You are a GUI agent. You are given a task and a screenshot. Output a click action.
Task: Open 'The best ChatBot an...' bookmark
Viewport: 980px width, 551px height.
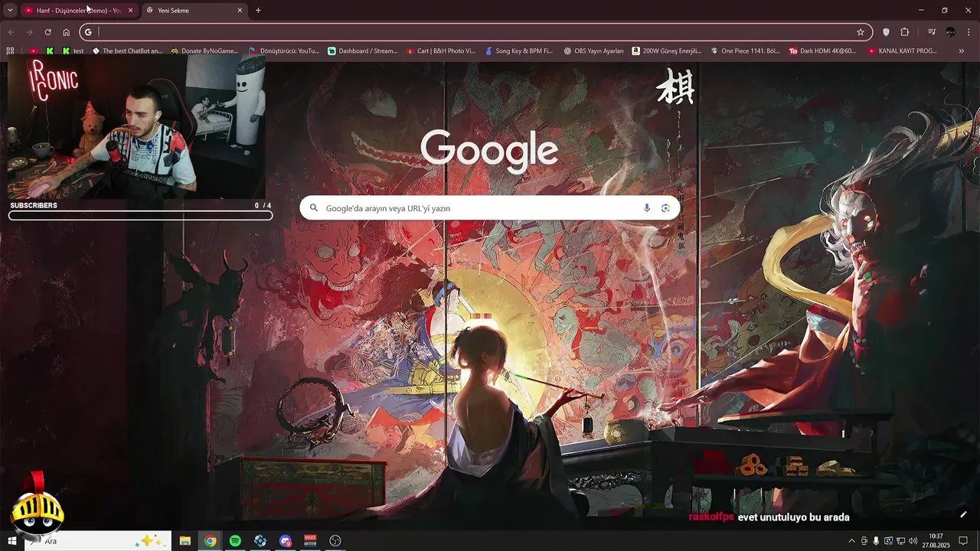[x=128, y=51]
